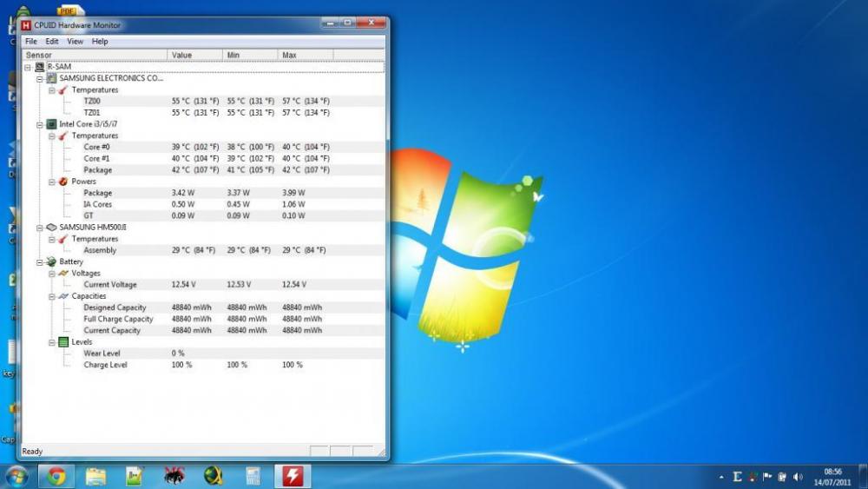Screen dimensions: 868x489
Task: Open the Windows Start menu
Action: 16,476
